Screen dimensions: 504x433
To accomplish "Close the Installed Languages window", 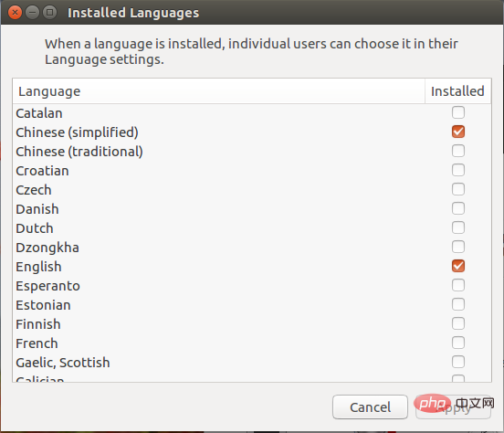I will point(15,13).
